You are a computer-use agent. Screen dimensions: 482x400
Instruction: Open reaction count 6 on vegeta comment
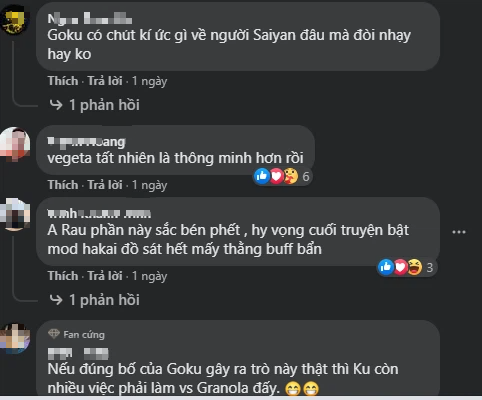[x=306, y=176]
